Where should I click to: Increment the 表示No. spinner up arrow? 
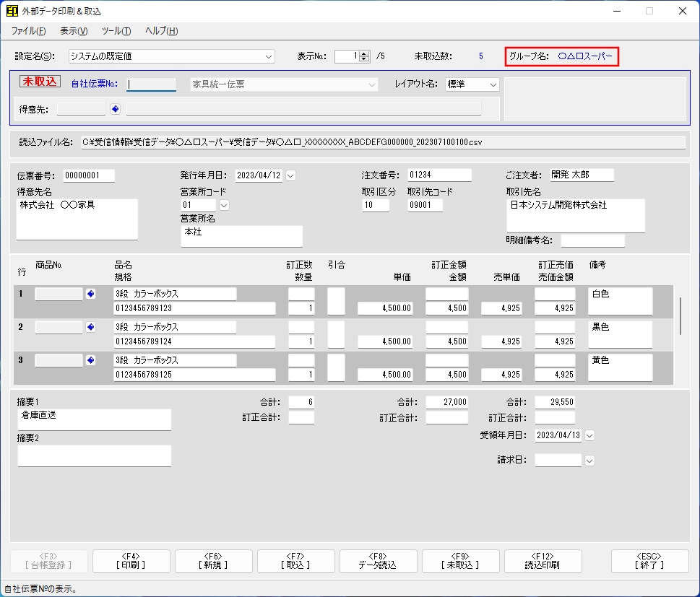(364, 53)
